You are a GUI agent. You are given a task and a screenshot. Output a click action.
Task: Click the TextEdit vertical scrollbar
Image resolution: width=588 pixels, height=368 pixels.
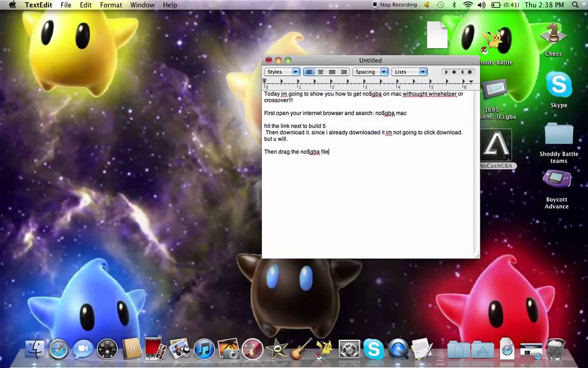[477, 171]
